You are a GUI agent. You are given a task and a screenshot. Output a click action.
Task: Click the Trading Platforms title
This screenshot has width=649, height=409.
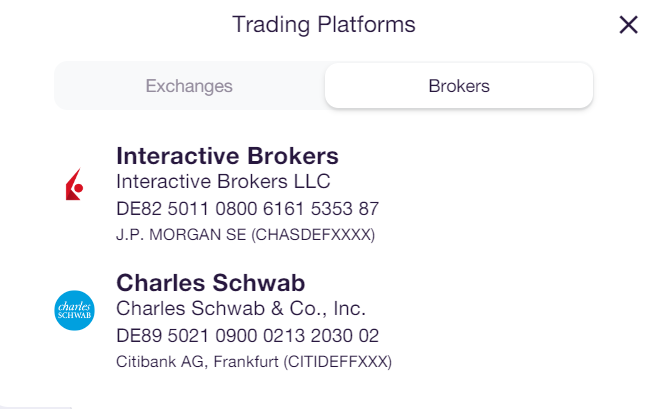tap(324, 24)
